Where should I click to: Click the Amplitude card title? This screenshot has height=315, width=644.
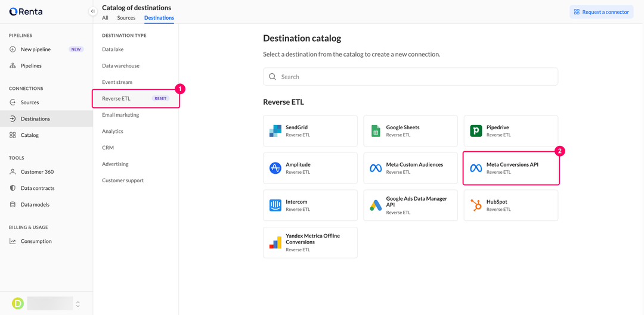tap(298, 164)
